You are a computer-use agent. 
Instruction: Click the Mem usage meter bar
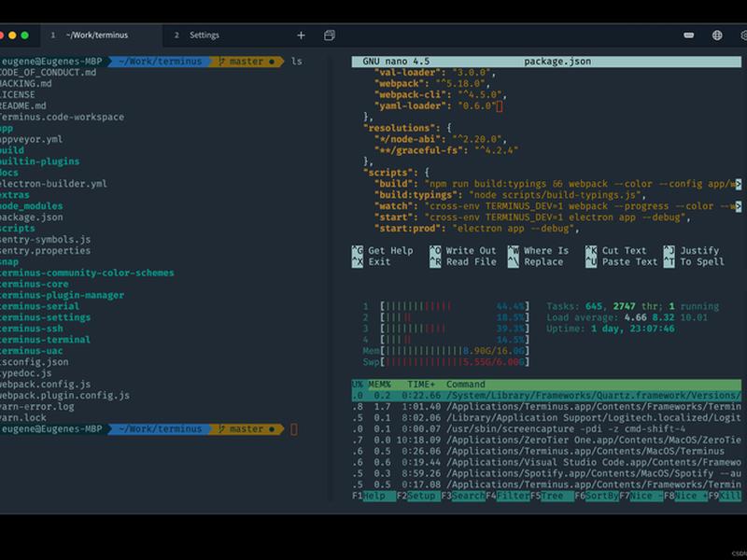[x=455, y=351]
